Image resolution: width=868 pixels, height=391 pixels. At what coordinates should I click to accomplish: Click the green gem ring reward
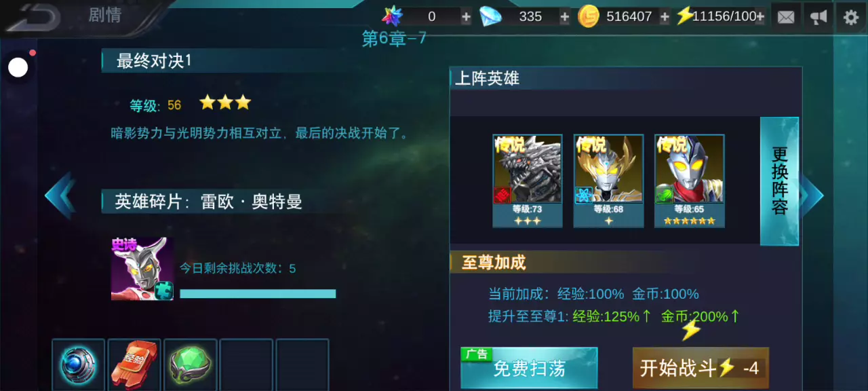coord(191,365)
